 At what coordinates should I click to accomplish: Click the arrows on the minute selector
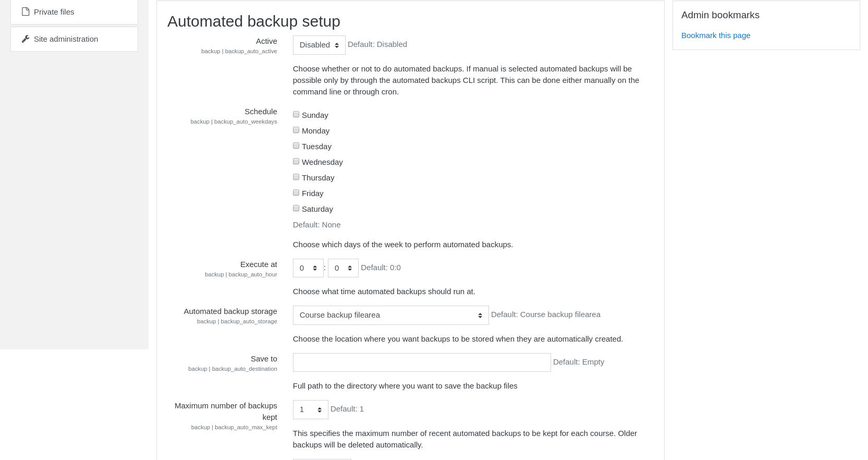[350, 268]
